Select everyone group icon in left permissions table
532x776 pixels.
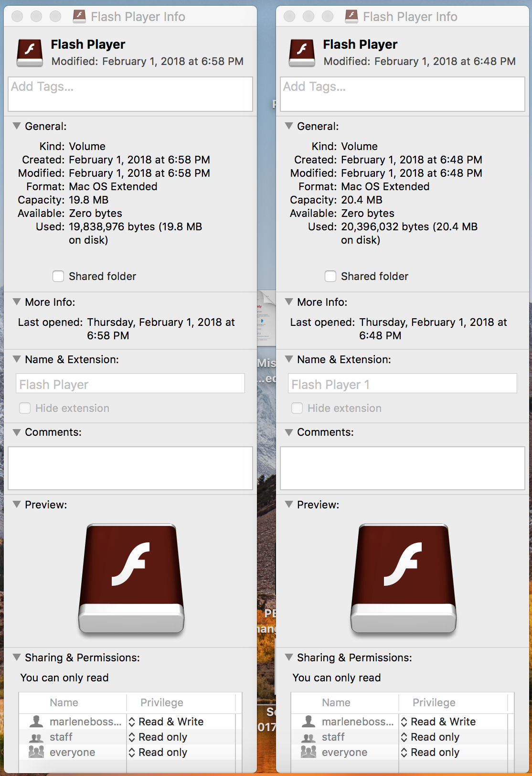[x=36, y=752]
